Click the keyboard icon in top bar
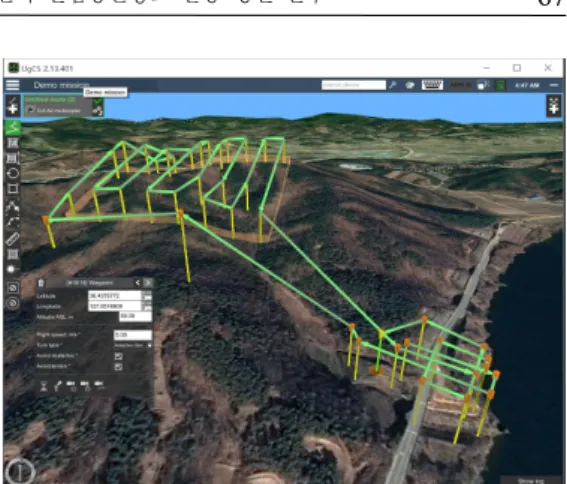The image size is (567, 484). [432, 85]
